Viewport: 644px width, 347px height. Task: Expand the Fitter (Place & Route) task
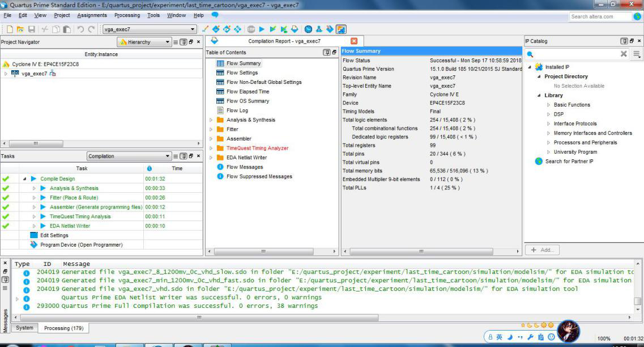[34, 198]
